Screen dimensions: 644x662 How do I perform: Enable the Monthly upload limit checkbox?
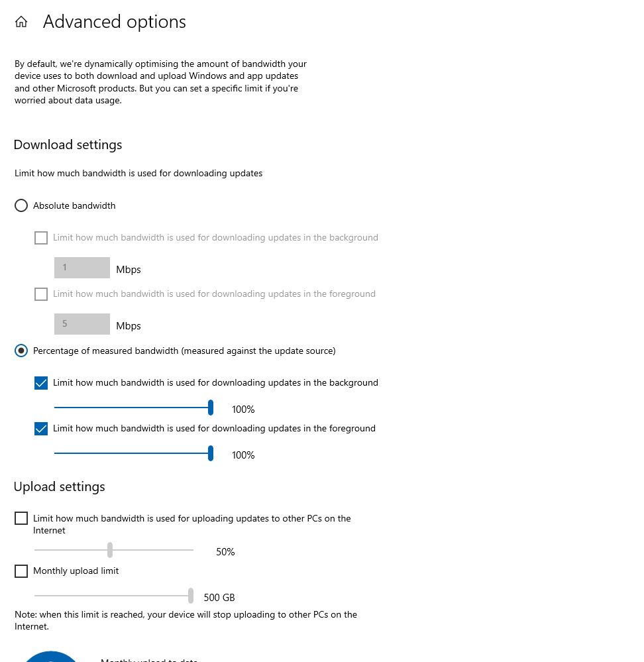pos(21,571)
